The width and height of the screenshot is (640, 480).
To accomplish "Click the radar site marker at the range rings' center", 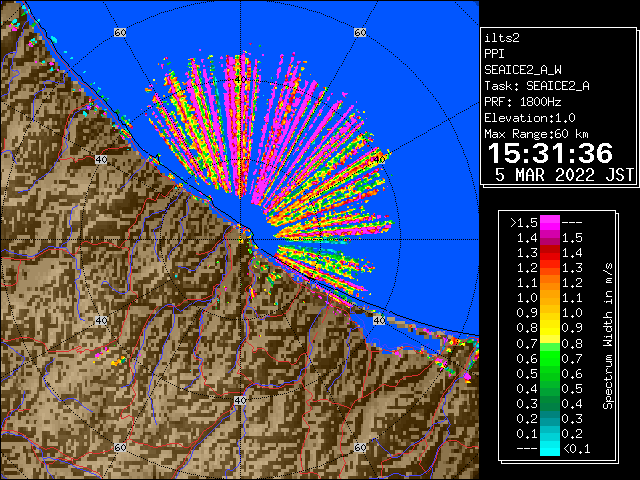I will point(241,239).
